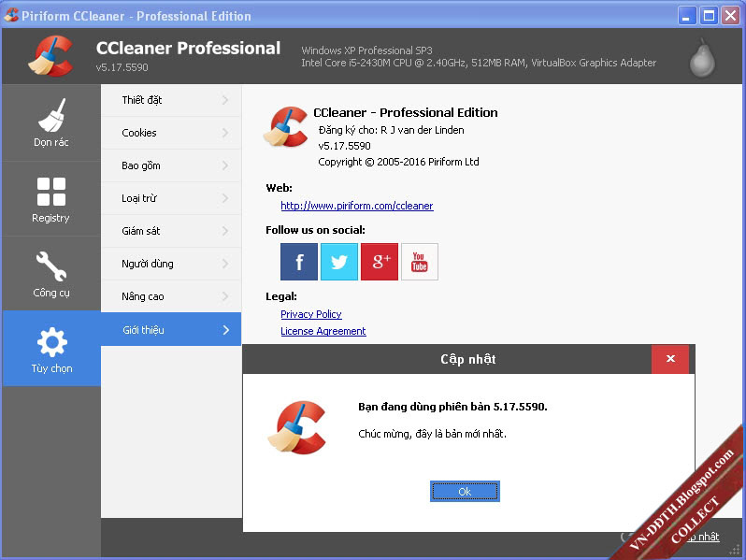746x560 pixels.
Task: Click the 'Chúc mừng, đây là bản mới nhất' text
Action: tap(433, 434)
